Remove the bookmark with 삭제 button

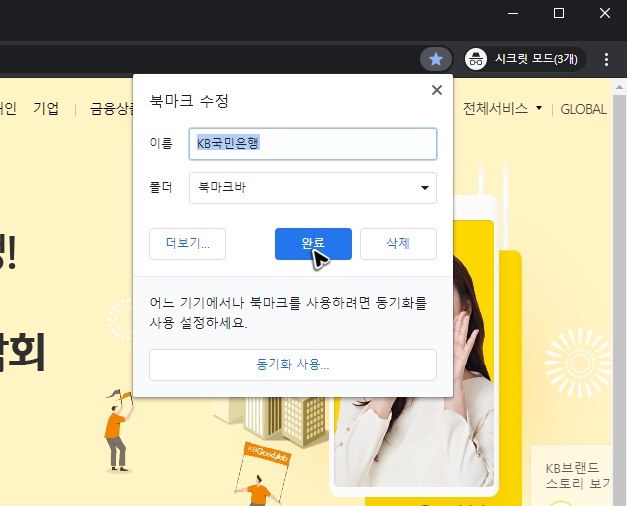(398, 244)
